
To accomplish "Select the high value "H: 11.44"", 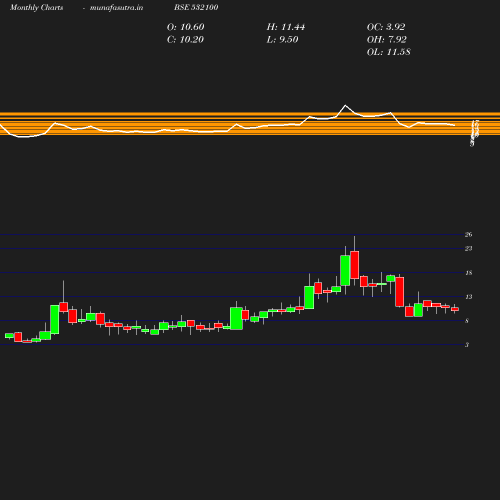I will (286, 27).
